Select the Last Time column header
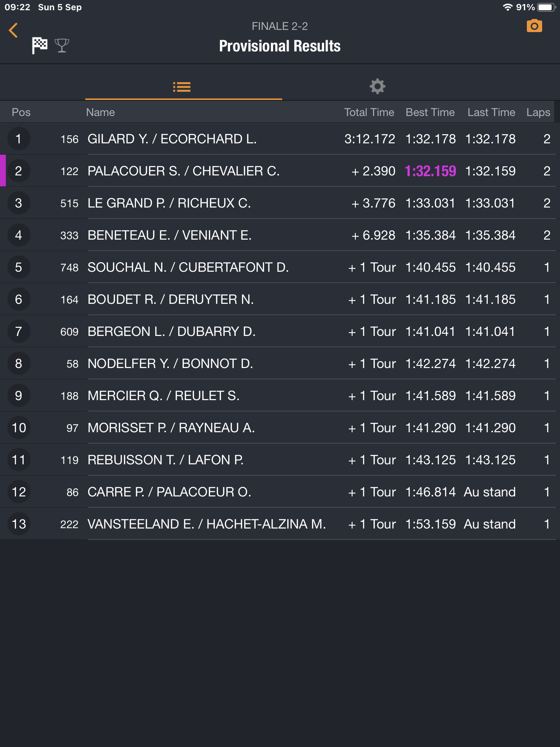This screenshot has height=747, width=560. [x=491, y=112]
